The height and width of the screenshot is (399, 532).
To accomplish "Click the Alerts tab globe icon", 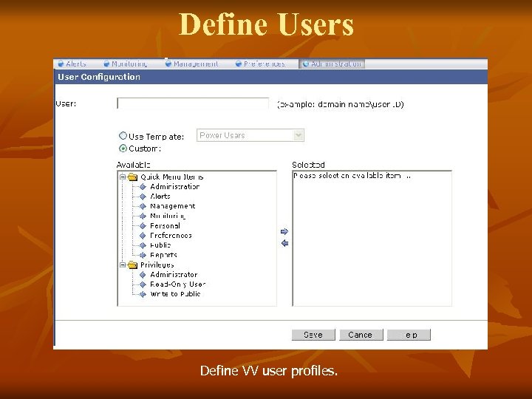I will pyautogui.click(x=61, y=64).
